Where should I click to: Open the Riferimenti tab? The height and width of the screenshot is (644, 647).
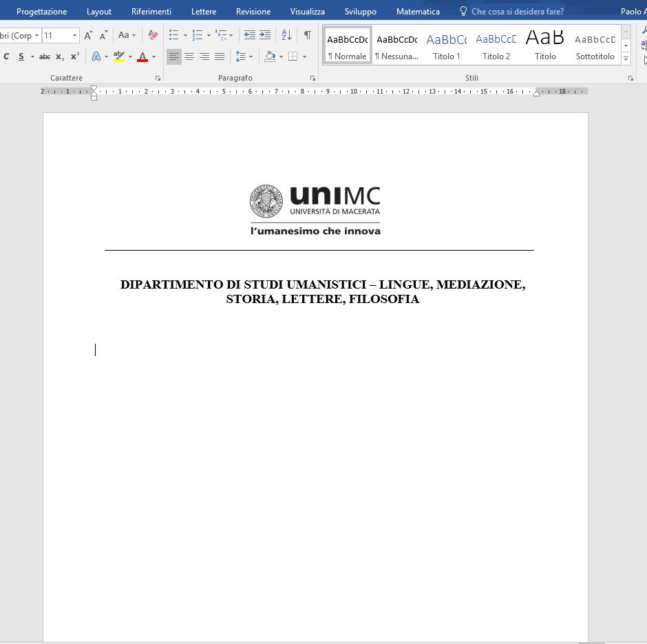[151, 12]
